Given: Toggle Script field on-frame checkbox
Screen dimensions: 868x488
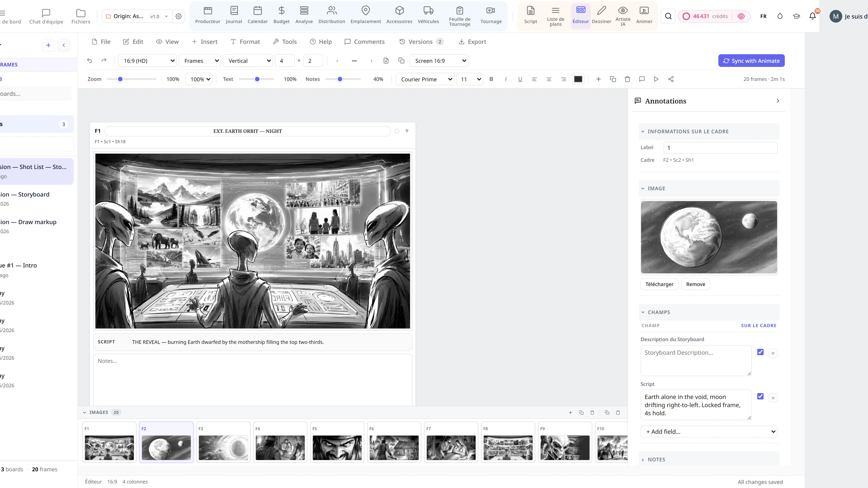Looking at the screenshot, I should tap(760, 396).
